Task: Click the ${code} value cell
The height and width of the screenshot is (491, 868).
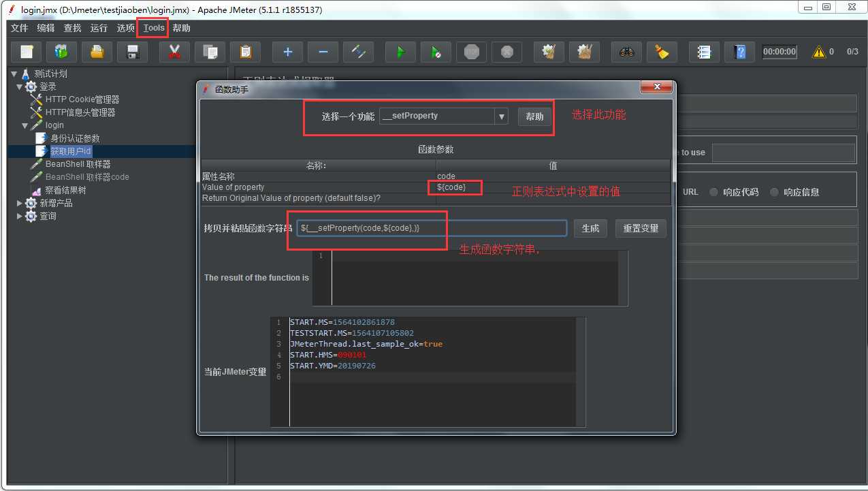Action: tap(553, 187)
